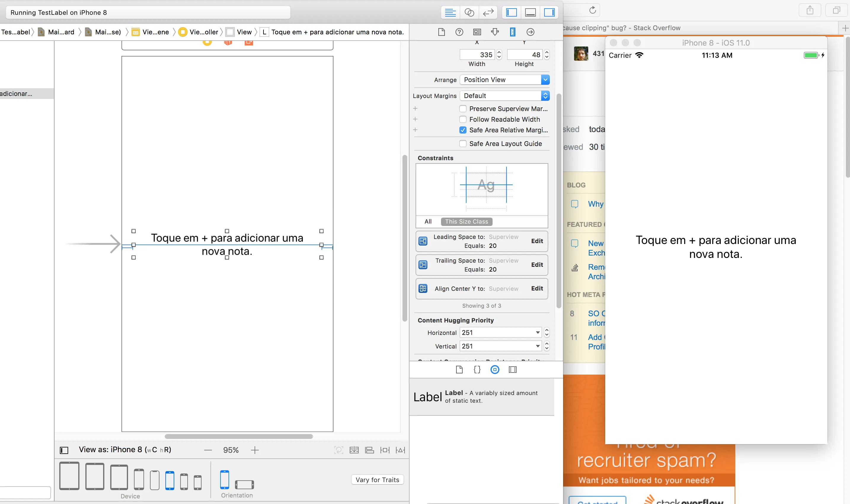The width and height of the screenshot is (850, 504).
Task: Uncheck Safe Area Relative Margins
Action: [463, 130]
